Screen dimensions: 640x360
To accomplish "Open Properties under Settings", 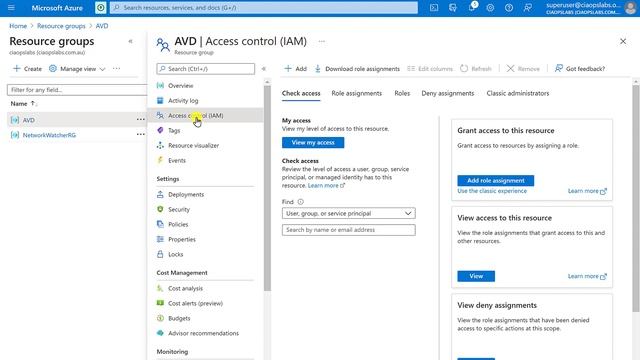I will (182, 239).
